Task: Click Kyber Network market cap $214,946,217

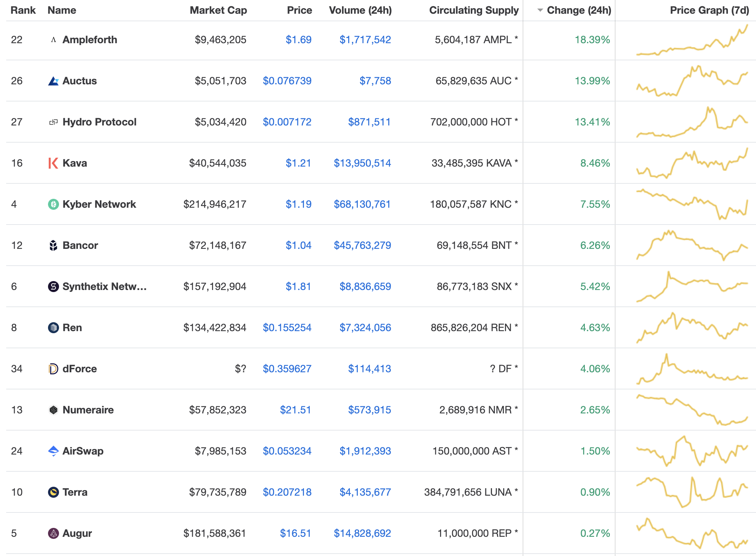Action: pyautogui.click(x=215, y=204)
